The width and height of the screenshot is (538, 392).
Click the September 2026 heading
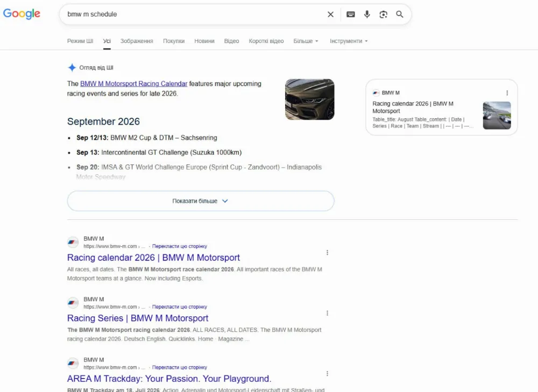(x=103, y=122)
